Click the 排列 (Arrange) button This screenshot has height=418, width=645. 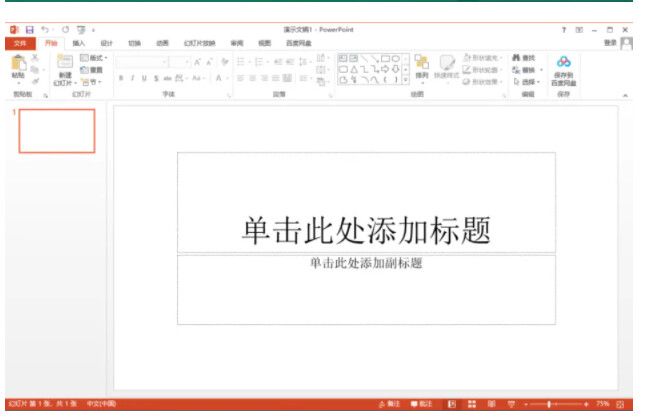click(422, 67)
